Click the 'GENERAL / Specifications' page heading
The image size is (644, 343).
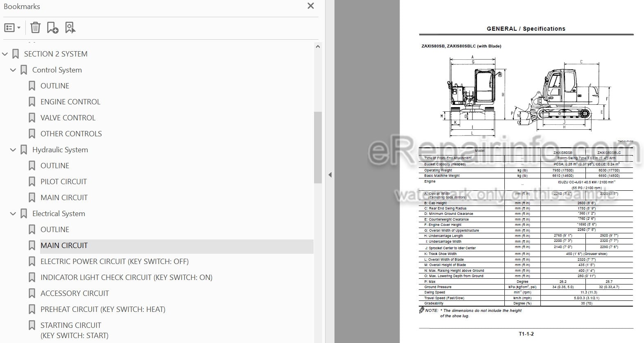pos(526,29)
